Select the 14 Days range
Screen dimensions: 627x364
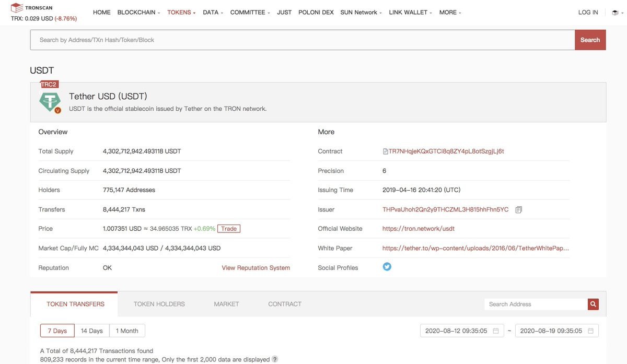92,331
